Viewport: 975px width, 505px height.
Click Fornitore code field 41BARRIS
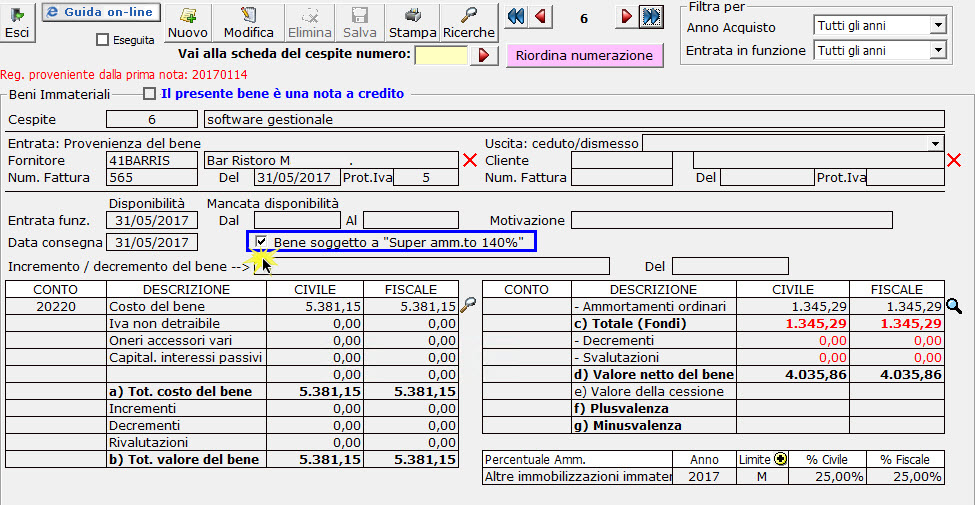pos(152,160)
